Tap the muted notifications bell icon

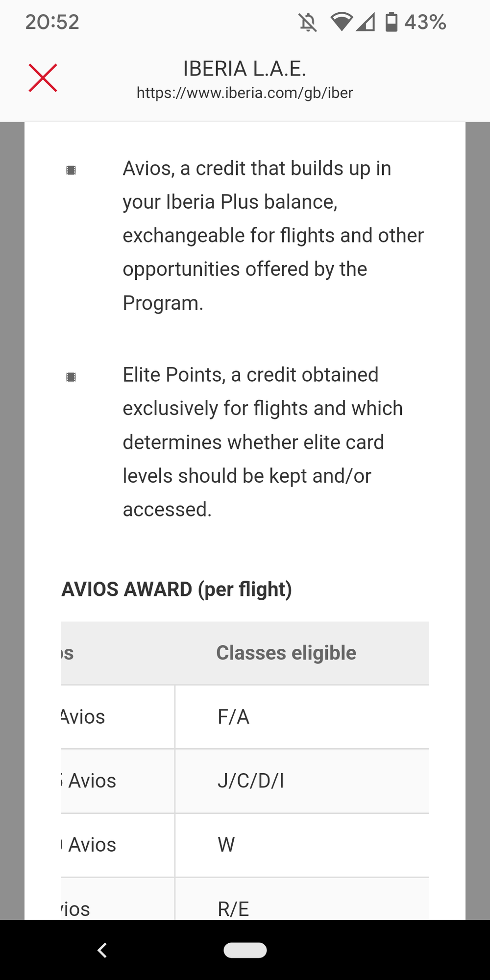pyautogui.click(x=308, y=22)
